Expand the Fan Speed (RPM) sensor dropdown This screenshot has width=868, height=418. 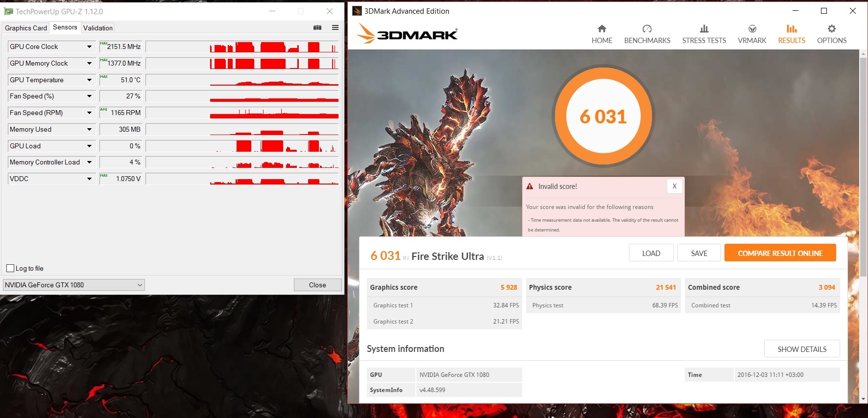(89, 113)
